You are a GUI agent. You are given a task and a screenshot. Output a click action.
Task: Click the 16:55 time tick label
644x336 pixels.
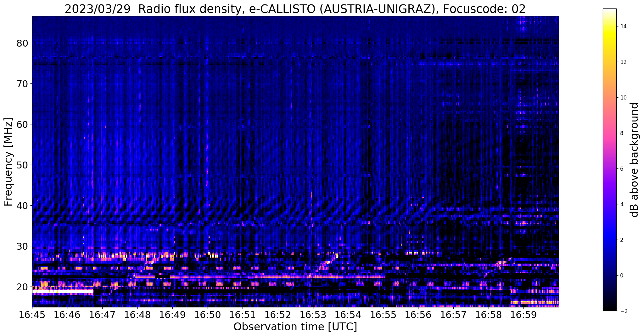(383, 315)
